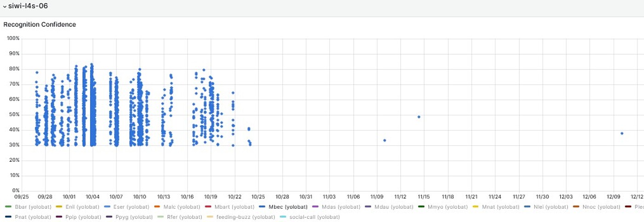
Task: Toggle the Bbar (yolobat) series in legend
Action: point(33,207)
